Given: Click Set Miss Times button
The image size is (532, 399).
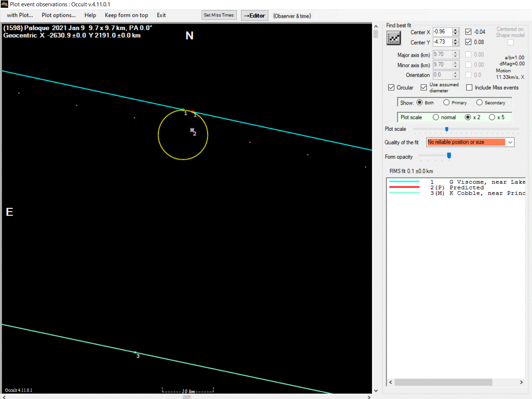Looking at the screenshot, I should pyautogui.click(x=218, y=15).
